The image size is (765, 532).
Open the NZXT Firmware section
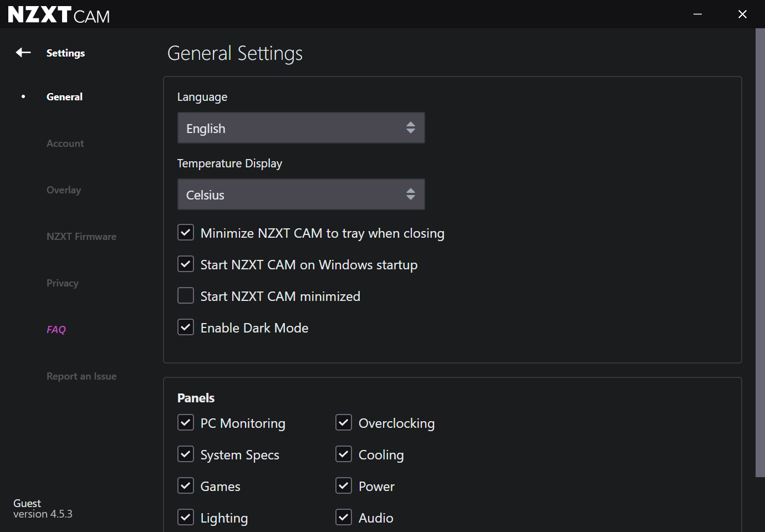(x=81, y=236)
